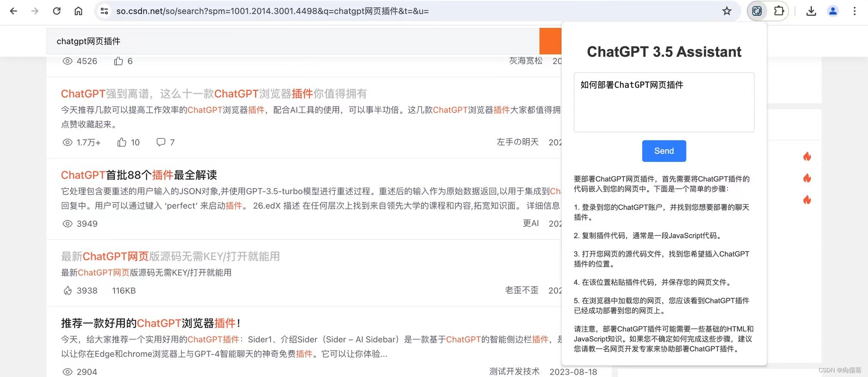Open the browser home page icon
The image size is (868, 377).
pos(78,11)
